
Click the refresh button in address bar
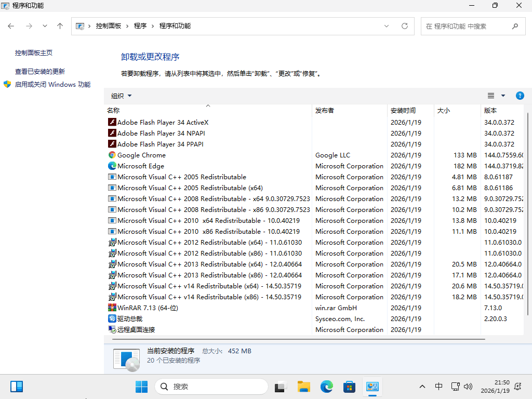coord(405,26)
